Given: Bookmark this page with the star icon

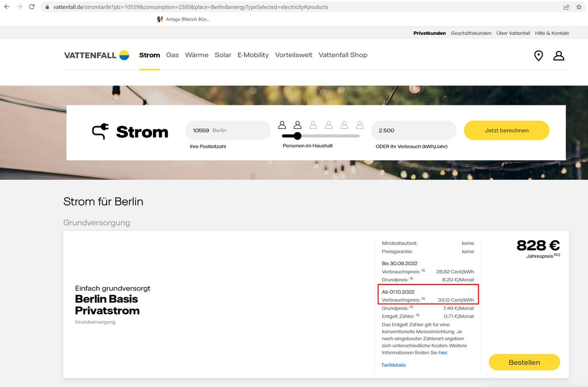Looking at the screenshot, I should coord(579,7).
